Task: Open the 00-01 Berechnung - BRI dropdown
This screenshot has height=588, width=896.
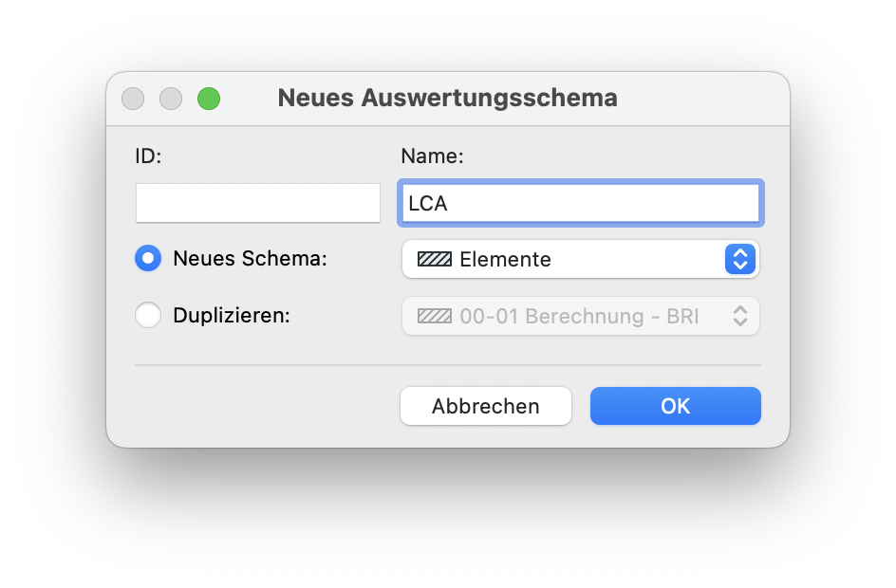Action: (x=581, y=316)
